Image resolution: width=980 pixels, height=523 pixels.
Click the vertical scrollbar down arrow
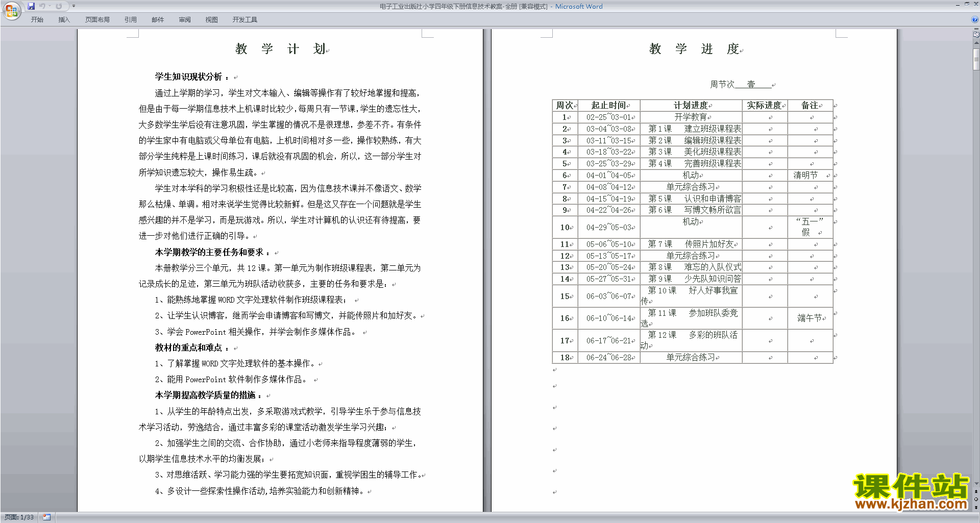976,484
